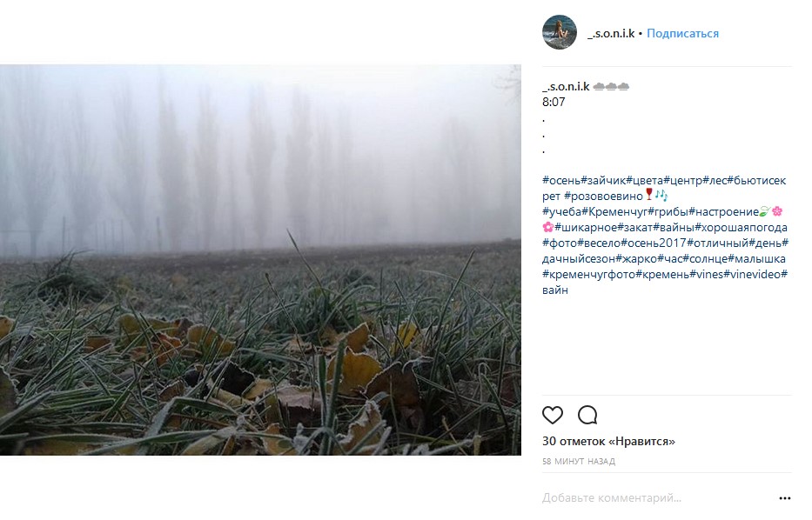Open _.s.o.n.i.k profile from the post header
The width and height of the screenshot is (812, 520).
(x=611, y=34)
